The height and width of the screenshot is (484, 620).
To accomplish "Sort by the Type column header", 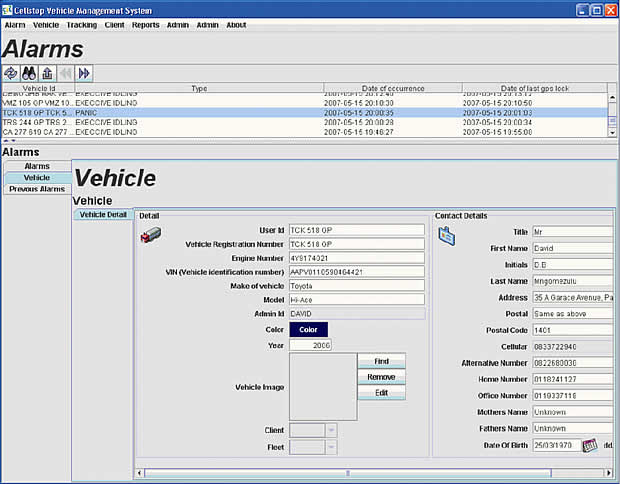I will coord(199,88).
